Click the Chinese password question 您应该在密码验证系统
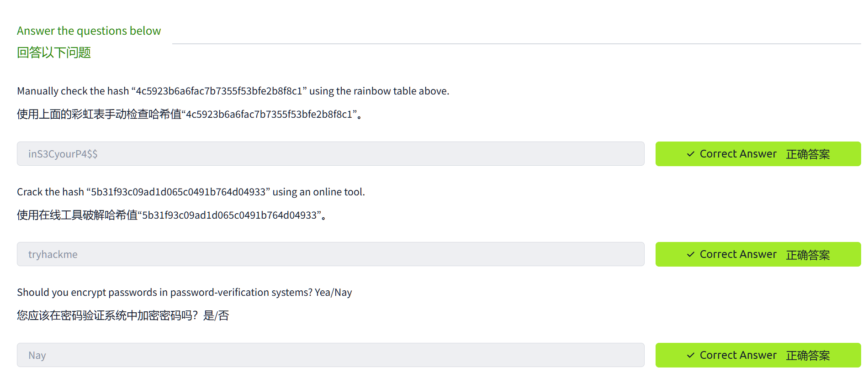Image resolution: width=868 pixels, height=378 pixels. [x=122, y=315]
